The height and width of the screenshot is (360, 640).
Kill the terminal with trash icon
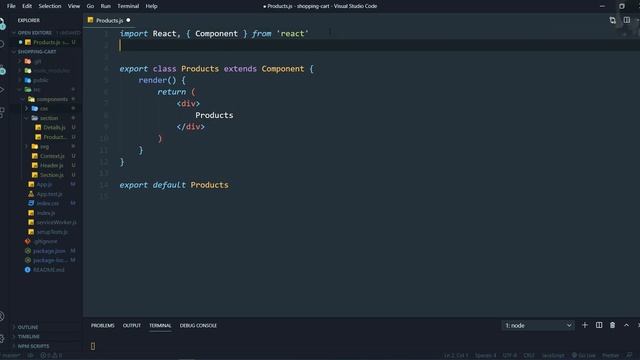click(x=612, y=325)
